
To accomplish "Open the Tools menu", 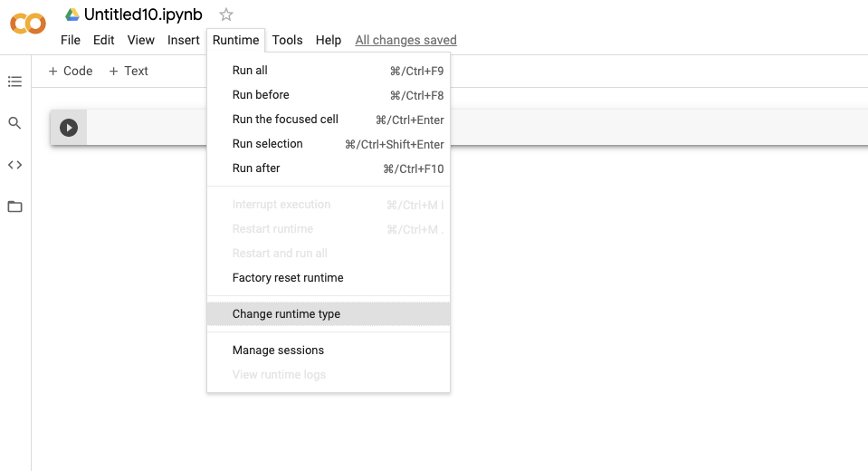I will pyautogui.click(x=287, y=40).
